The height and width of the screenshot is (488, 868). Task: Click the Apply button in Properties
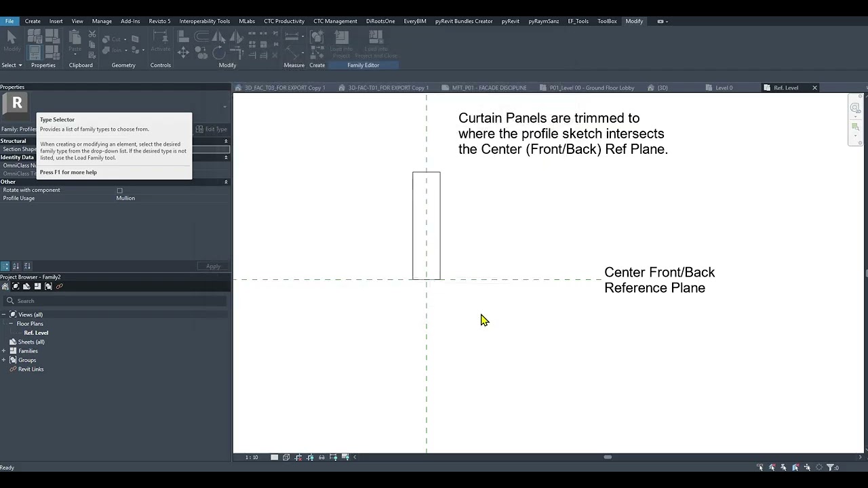click(x=213, y=266)
